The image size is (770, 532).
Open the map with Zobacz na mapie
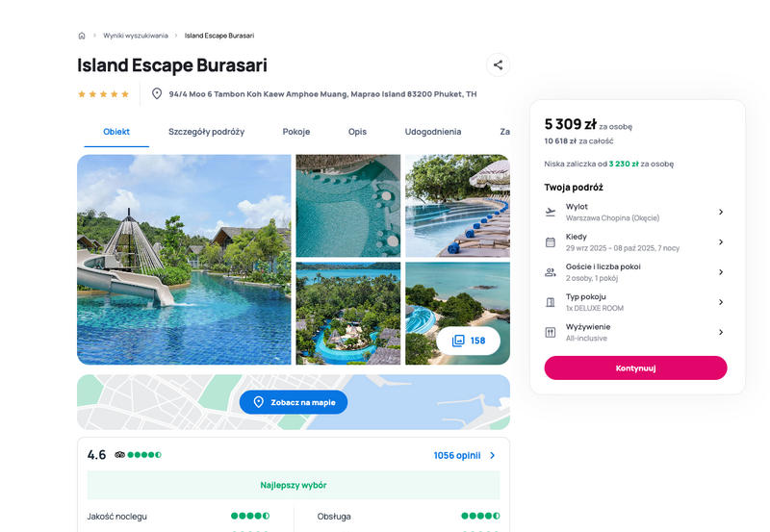294,402
